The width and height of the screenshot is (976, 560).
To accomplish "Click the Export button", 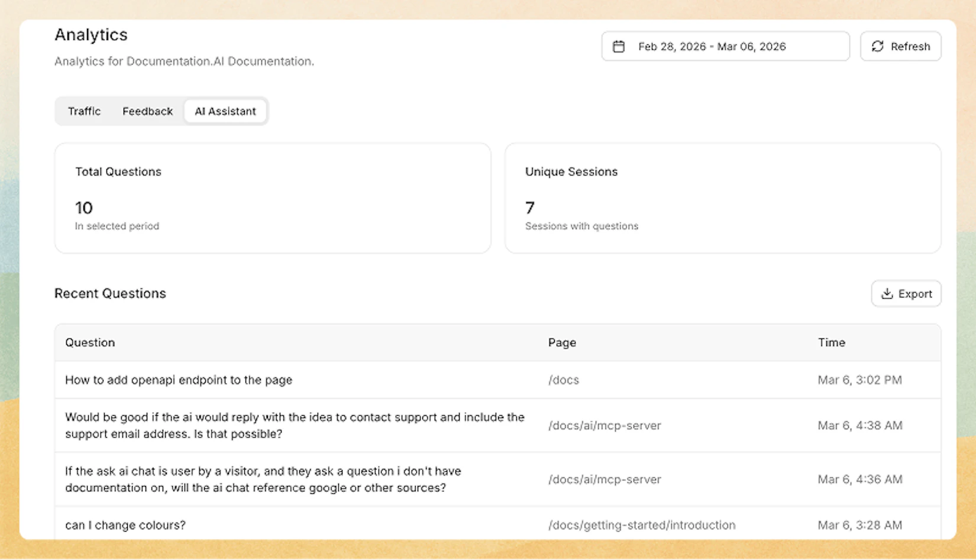I will (x=906, y=293).
